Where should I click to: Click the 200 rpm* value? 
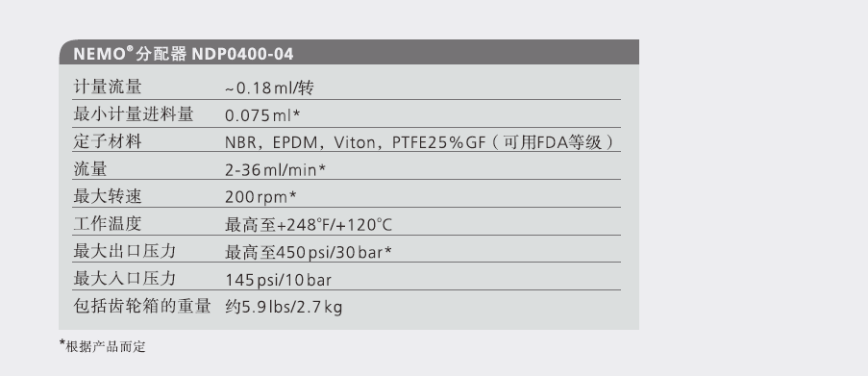tap(260, 197)
